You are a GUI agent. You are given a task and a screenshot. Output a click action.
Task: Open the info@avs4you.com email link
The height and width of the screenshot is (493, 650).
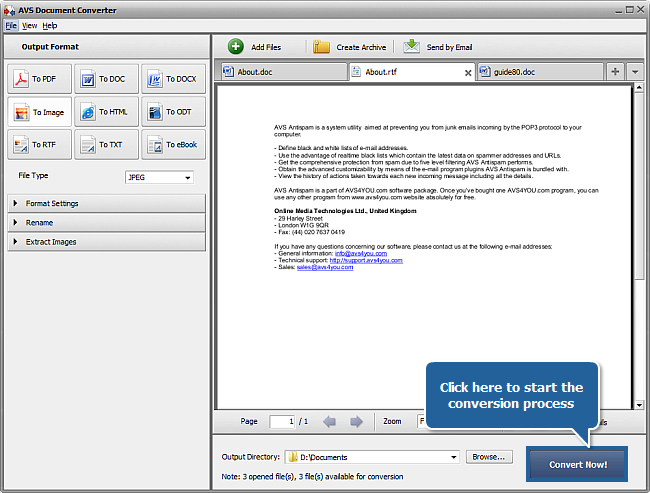[x=361, y=253]
